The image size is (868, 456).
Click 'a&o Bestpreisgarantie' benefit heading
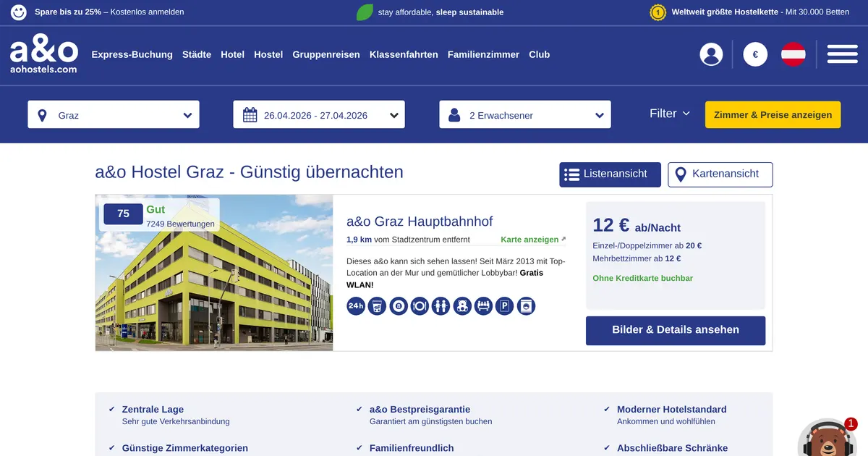point(420,410)
